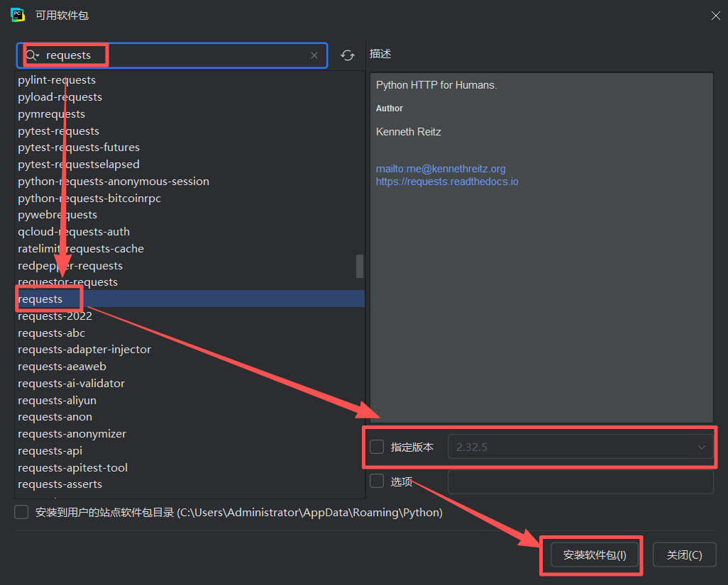Select the ratelimit-requests-cache package
The height and width of the screenshot is (585, 728).
tap(81, 249)
